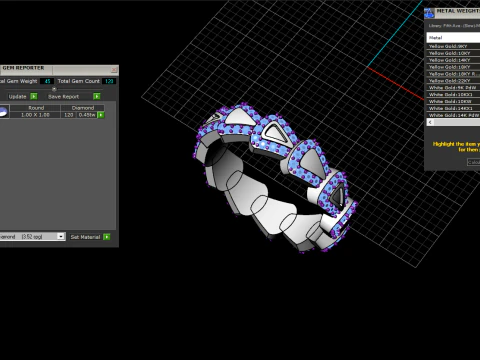Click the 1.00 X 1.00 size cell

tap(35, 115)
